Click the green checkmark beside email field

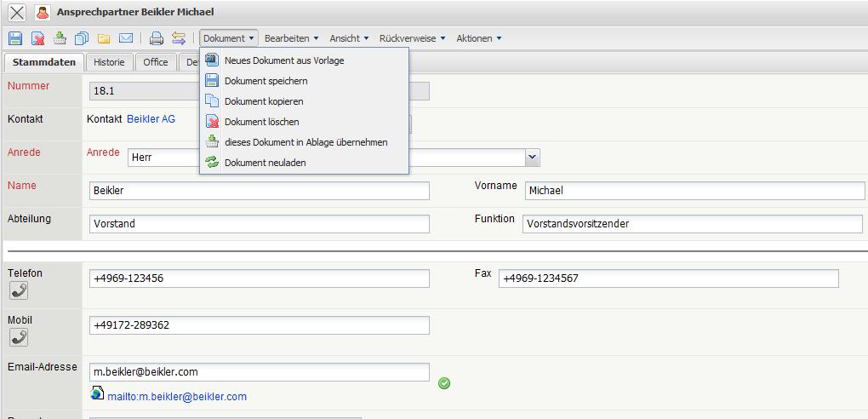[444, 383]
